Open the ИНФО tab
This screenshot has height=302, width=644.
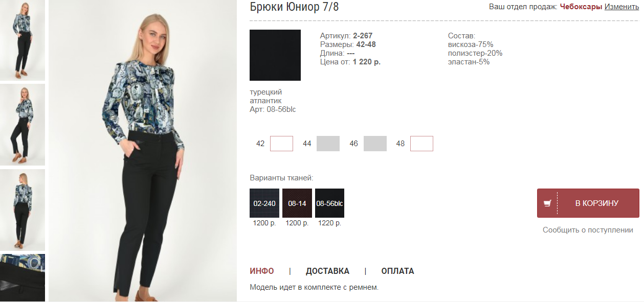click(x=262, y=271)
